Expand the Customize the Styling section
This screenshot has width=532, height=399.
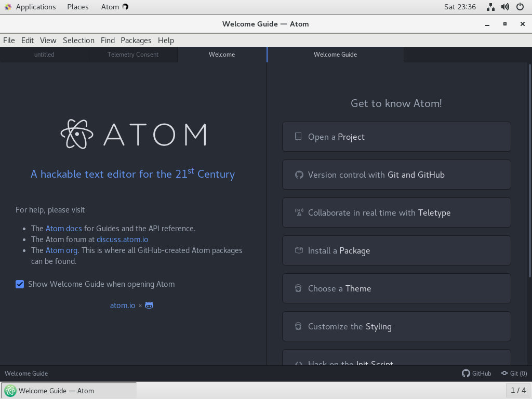396,326
